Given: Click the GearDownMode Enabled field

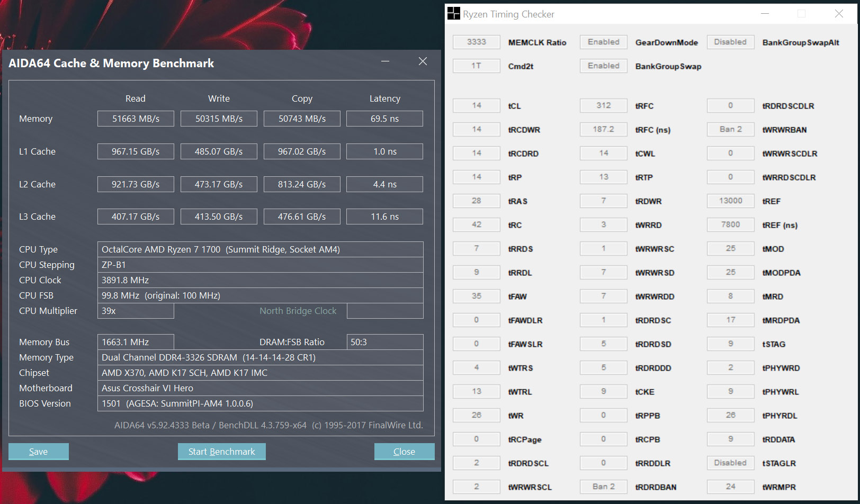Looking at the screenshot, I should click(604, 42).
